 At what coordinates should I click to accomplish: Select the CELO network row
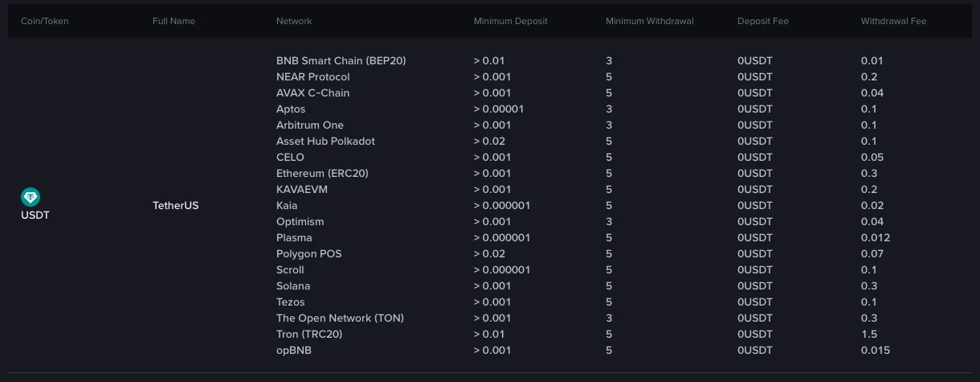tap(290, 158)
